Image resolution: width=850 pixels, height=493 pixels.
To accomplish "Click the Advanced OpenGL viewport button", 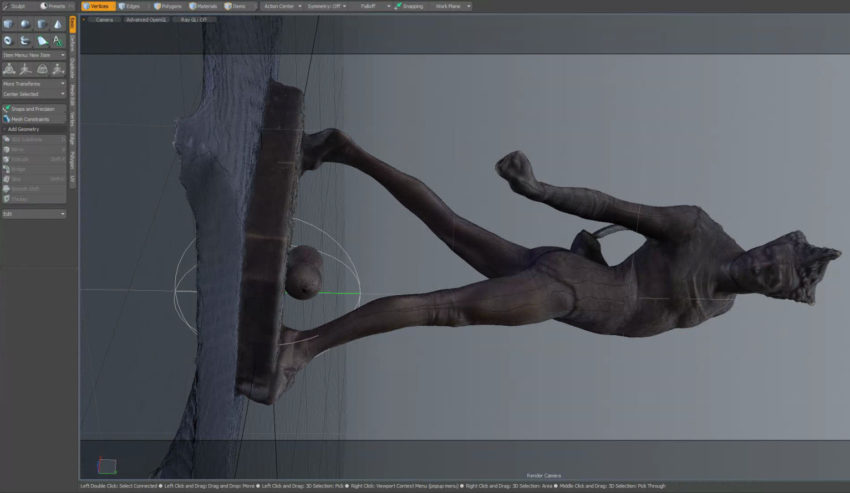I will coord(144,19).
